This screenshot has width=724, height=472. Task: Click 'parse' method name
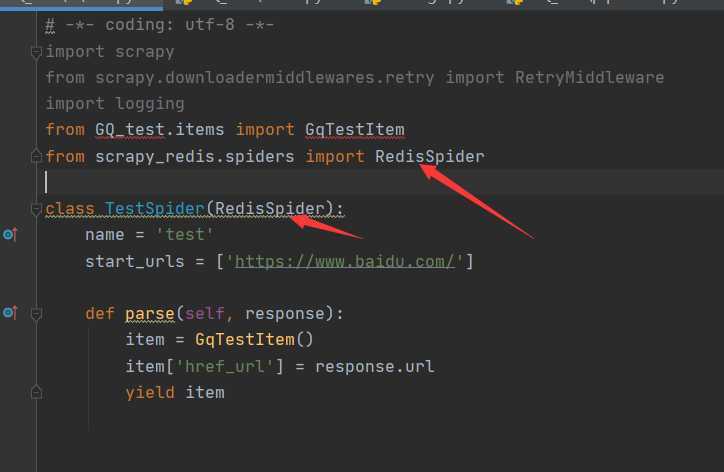coord(150,314)
